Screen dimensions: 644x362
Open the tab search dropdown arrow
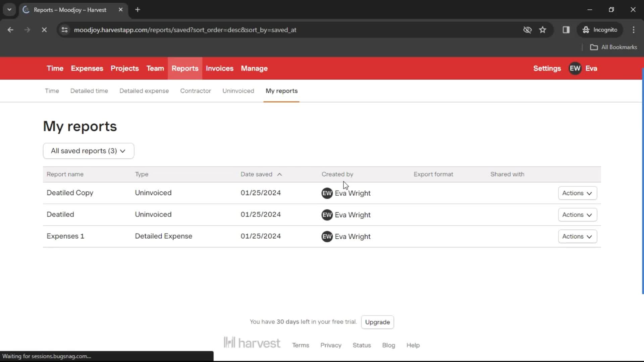[9, 10]
